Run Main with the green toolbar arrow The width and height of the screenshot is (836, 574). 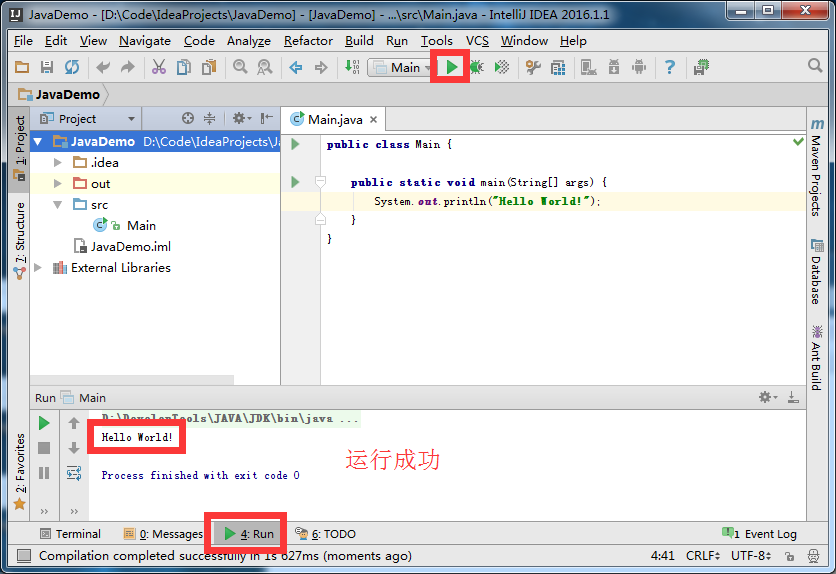(452, 67)
